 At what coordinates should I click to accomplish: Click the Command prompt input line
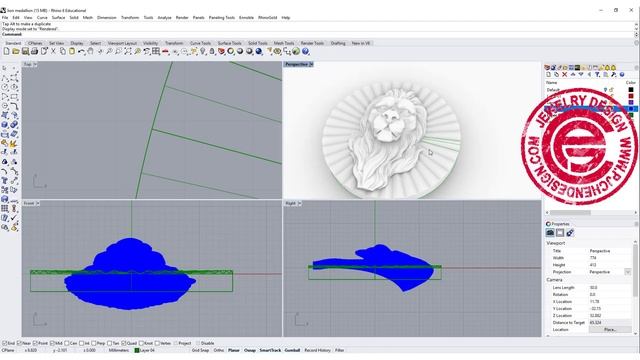click(x=318, y=34)
